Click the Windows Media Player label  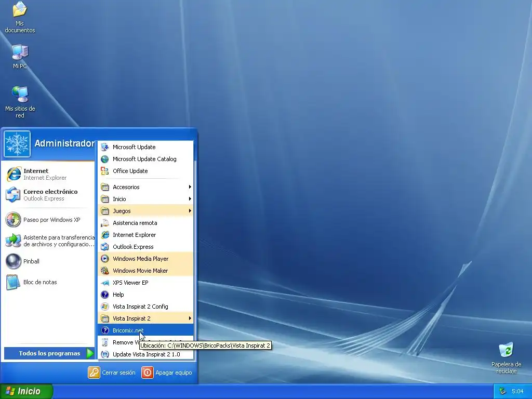pyautogui.click(x=140, y=259)
